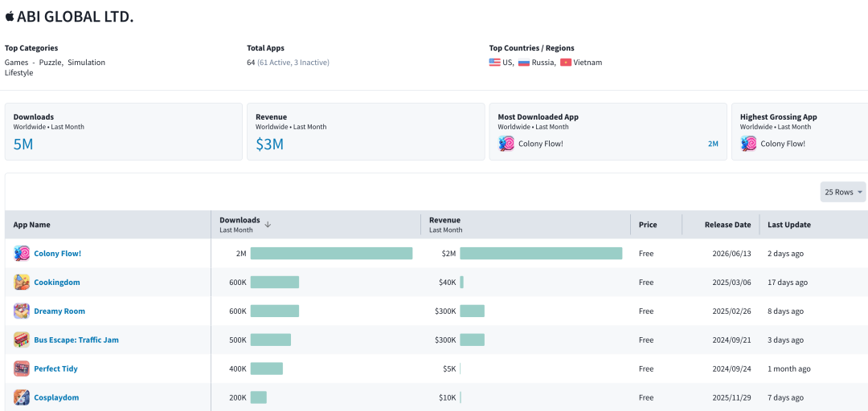Viewport: 868px width, 411px height.
Task: Click the 2024/09/21 release date
Action: coord(732,340)
